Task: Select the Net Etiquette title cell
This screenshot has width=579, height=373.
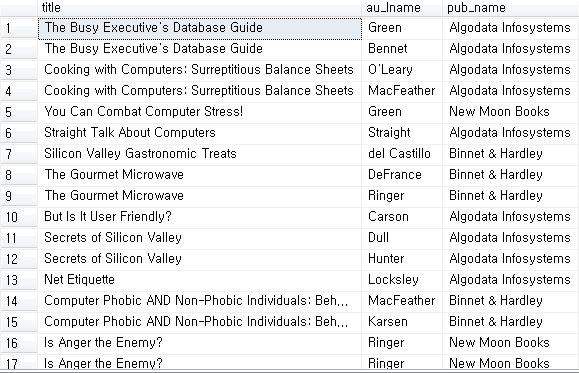Action: 199,280
